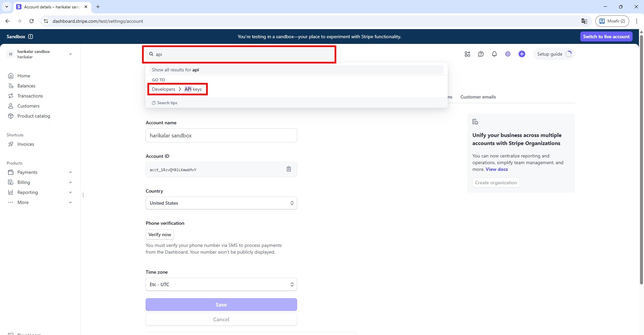This screenshot has width=644, height=335.
Task: Open notifications bell icon
Action: coord(494,54)
